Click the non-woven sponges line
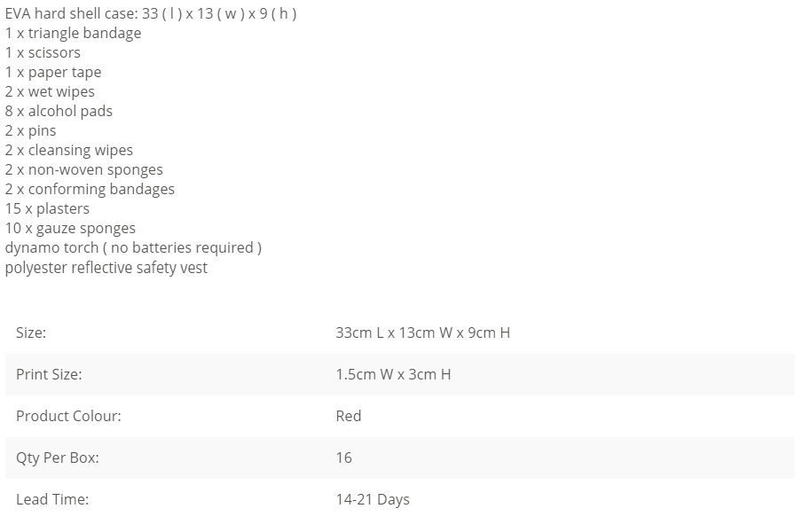The width and height of the screenshot is (802, 532). [x=84, y=169]
